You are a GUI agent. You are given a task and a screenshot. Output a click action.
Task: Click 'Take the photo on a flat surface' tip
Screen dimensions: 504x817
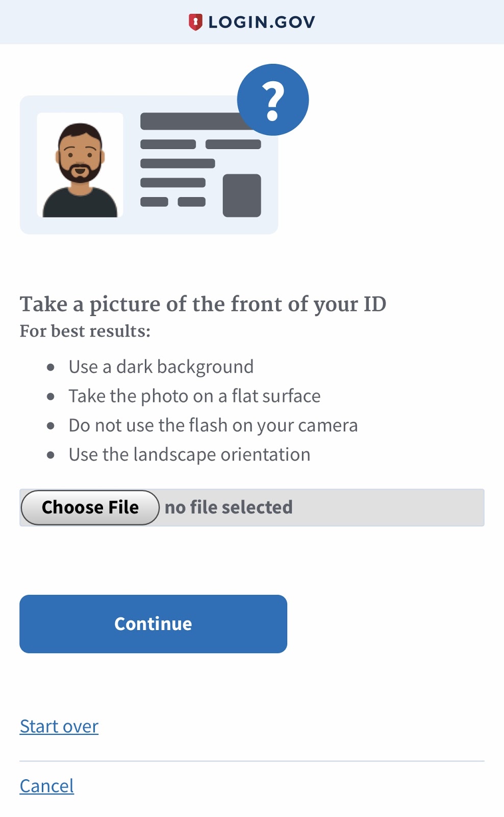(x=194, y=396)
